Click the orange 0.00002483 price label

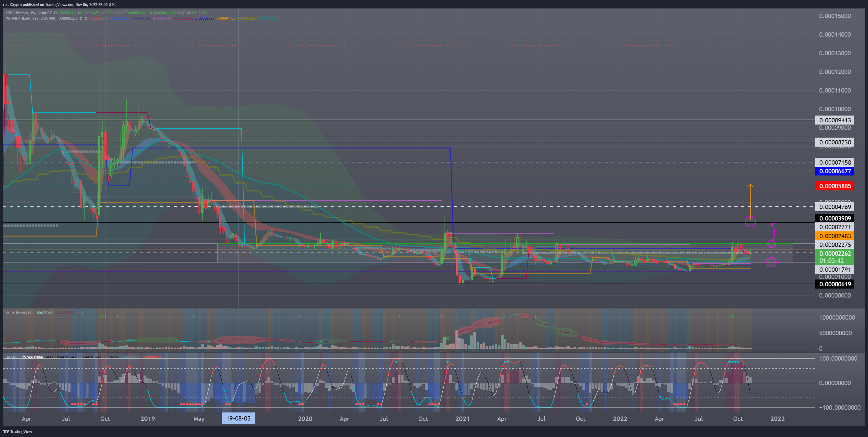click(x=835, y=236)
